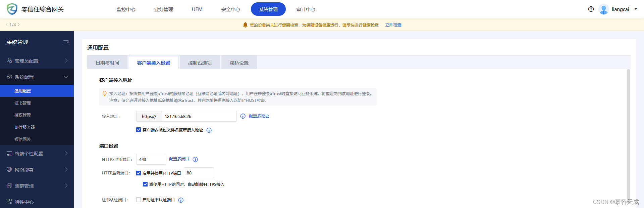Click info icon beside 客户端安装包文件名携带接入地址

209,130
